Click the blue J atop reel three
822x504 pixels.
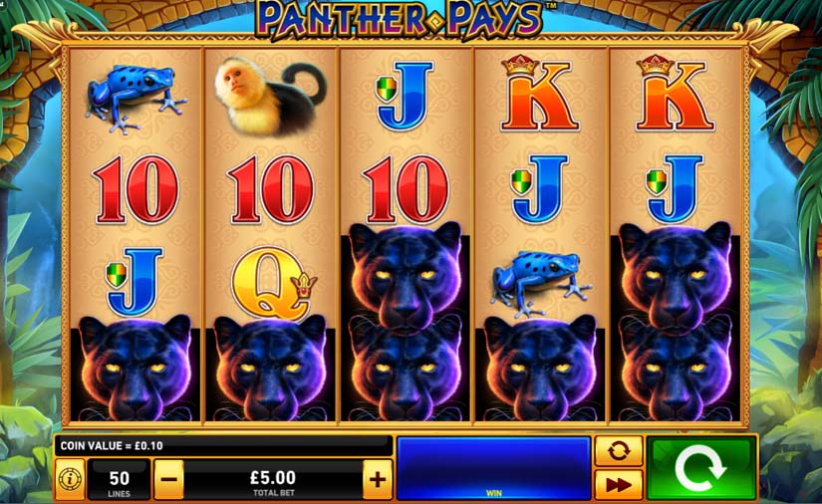coord(406,96)
